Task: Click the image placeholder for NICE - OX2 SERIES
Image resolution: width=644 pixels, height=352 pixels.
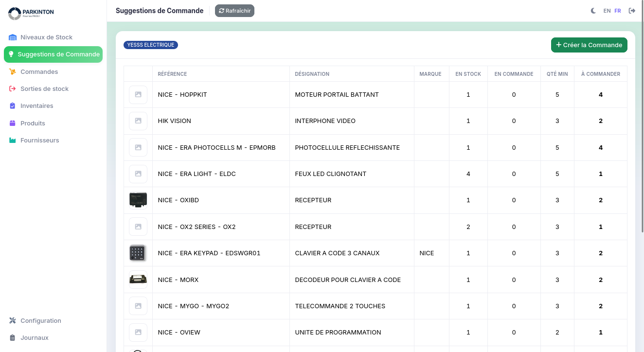Action: (138, 227)
